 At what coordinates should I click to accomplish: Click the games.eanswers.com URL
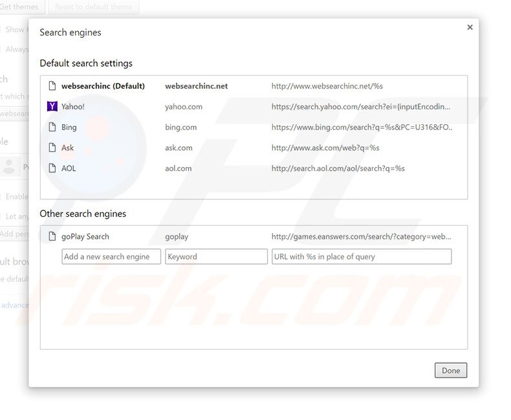(x=361, y=236)
